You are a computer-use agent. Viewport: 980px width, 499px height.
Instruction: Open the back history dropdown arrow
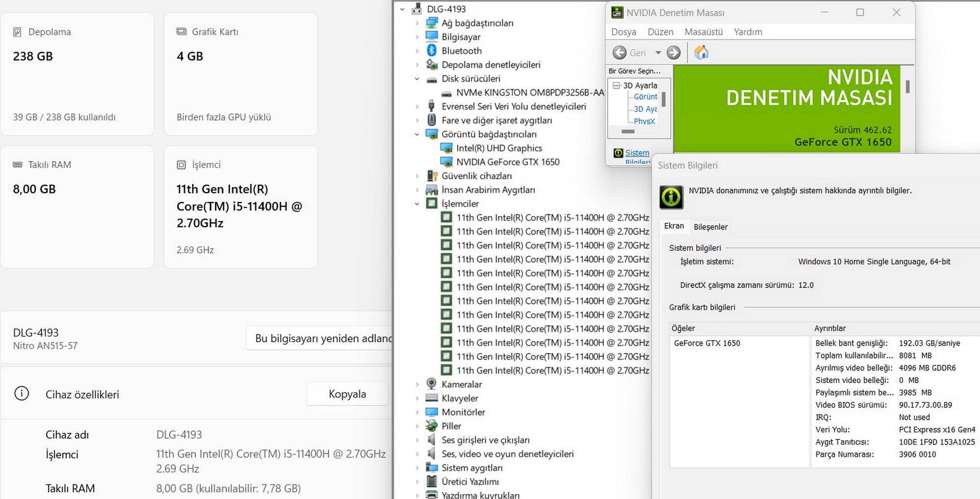click(x=658, y=52)
